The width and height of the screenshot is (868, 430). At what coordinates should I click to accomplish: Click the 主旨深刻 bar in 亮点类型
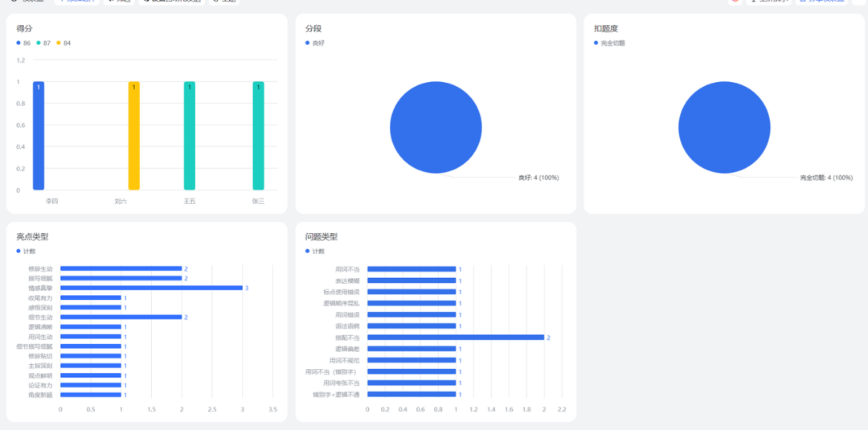coord(91,366)
